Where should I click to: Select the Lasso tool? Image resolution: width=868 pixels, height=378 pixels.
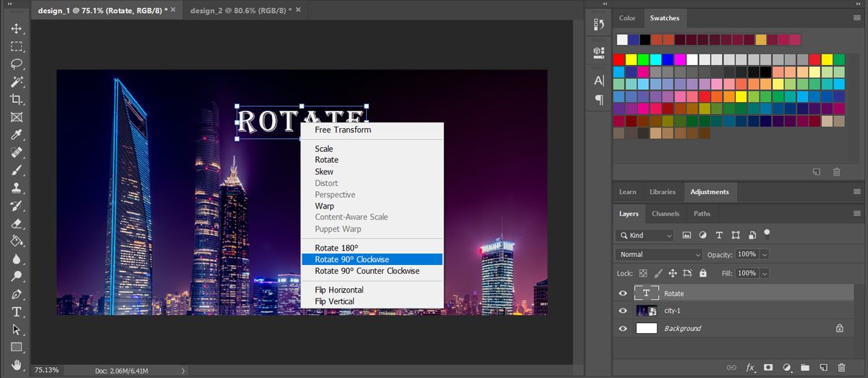click(16, 64)
